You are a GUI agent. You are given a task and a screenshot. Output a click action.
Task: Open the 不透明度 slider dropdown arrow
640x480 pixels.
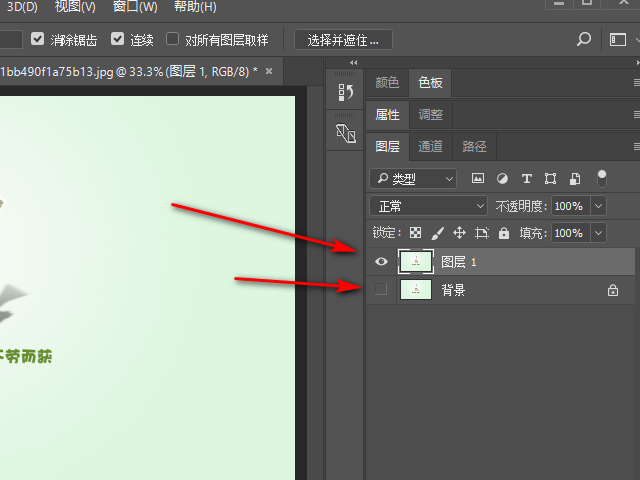click(x=598, y=206)
